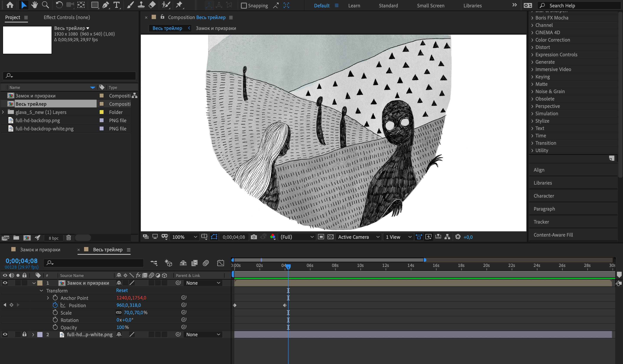
Task: Open Parent dropdown for layer 1
Action: [203, 283]
